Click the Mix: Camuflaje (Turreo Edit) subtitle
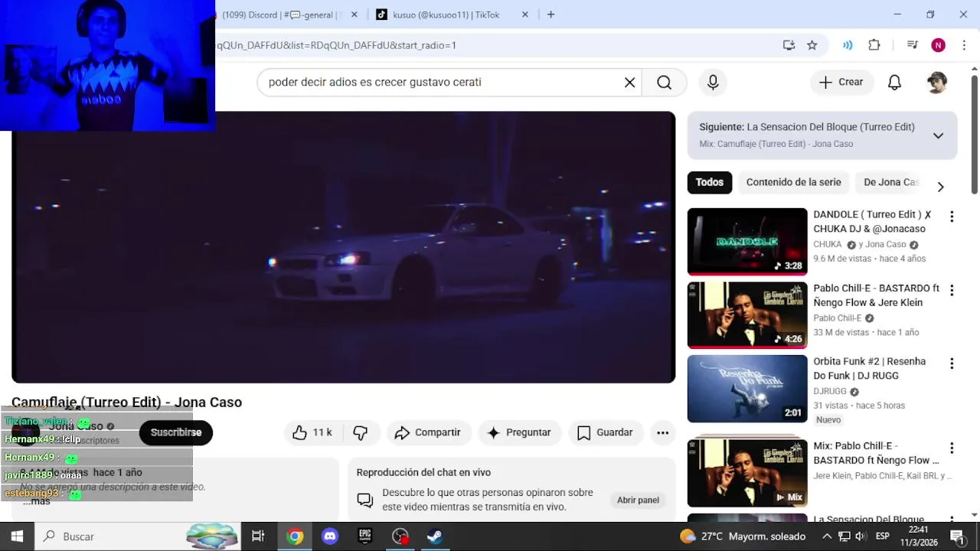Screen dimensions: 980x551 [776, 144]
